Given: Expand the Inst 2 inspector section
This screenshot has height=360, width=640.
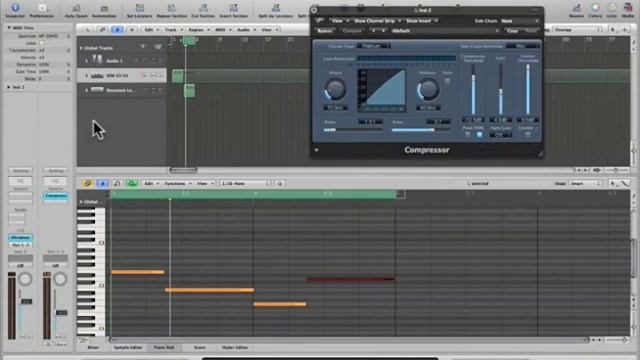Looking at the screenshot, I should pos(9,87).
